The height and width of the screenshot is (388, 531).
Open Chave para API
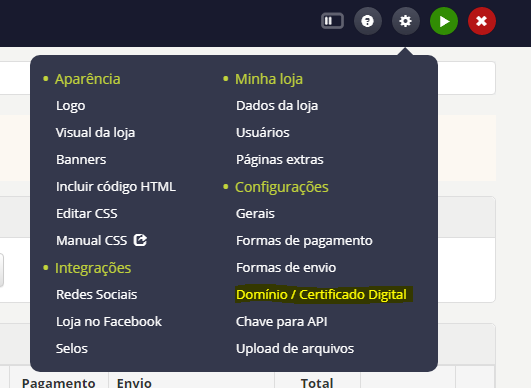(281, 322)
